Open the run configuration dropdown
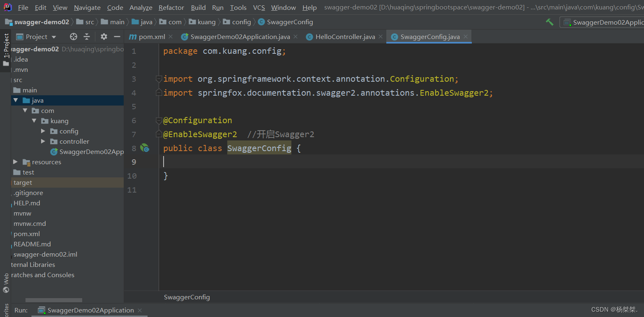 602,22
